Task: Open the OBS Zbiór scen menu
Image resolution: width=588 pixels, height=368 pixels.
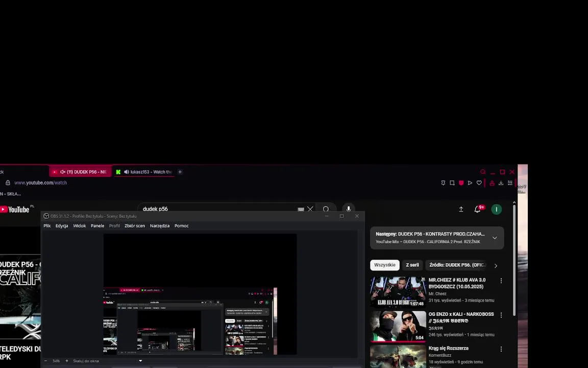Action: pos(135,226)
